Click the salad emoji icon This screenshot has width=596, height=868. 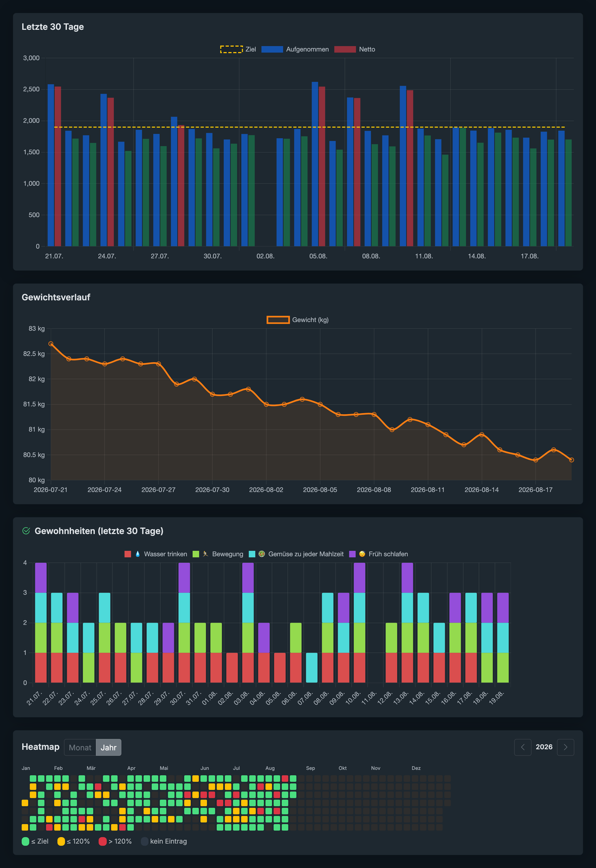point(262,554)
